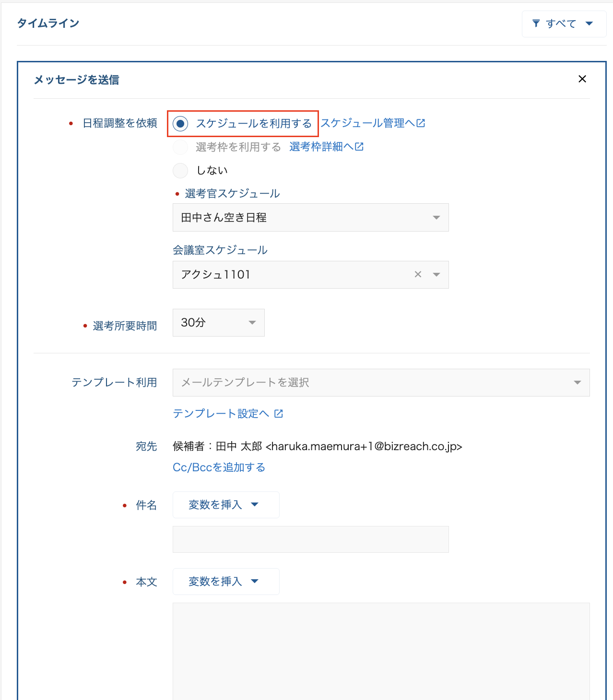Click the filter funnel icon

[536, 23]
